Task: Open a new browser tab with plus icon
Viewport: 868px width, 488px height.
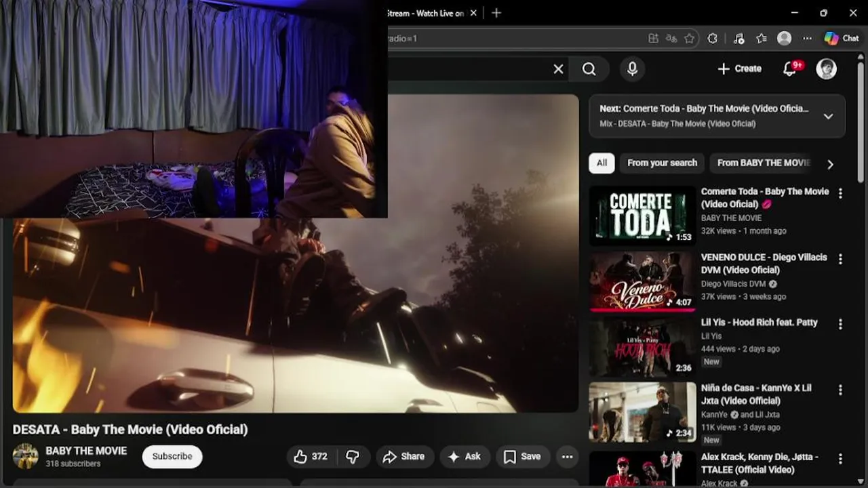Action: pos(496,13)
